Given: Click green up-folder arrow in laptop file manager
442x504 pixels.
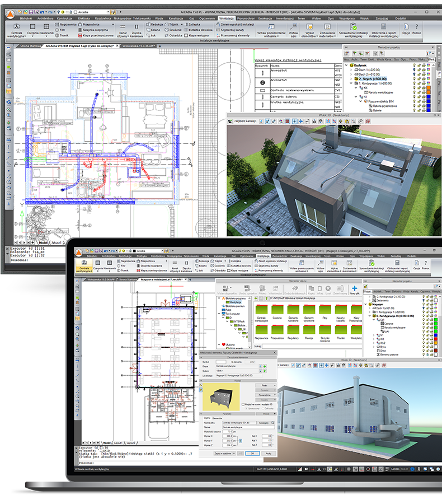Looking at the screenshot, I should tap(266, 298).
